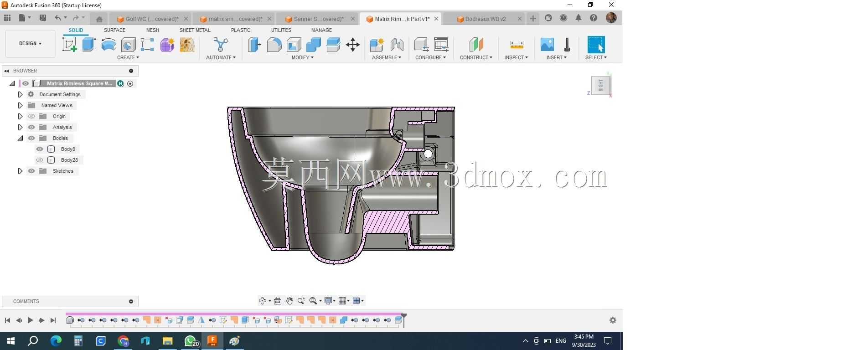Jump to timeline beginning
Image resolution: width=868 pixels, height=350 pixels.
click(x=7, y=320)
